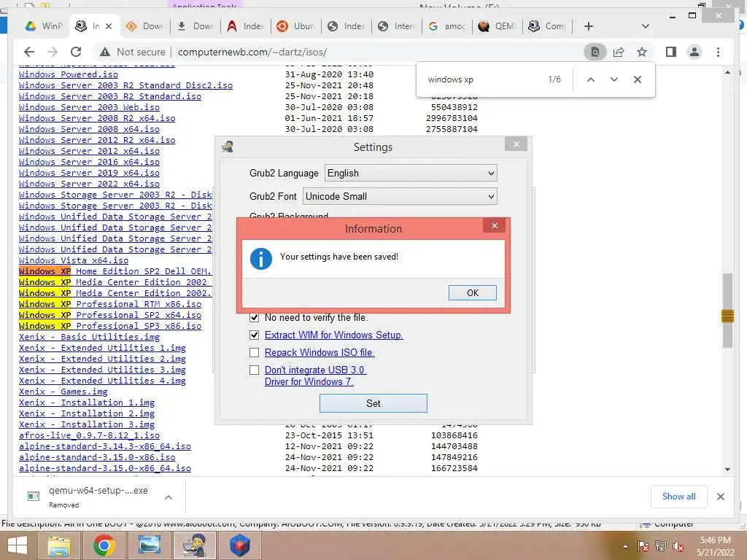The image size is (747, 560).
Task: Toggle Extract WIM for Windows Setup checkbox
Action: [255, 335]
